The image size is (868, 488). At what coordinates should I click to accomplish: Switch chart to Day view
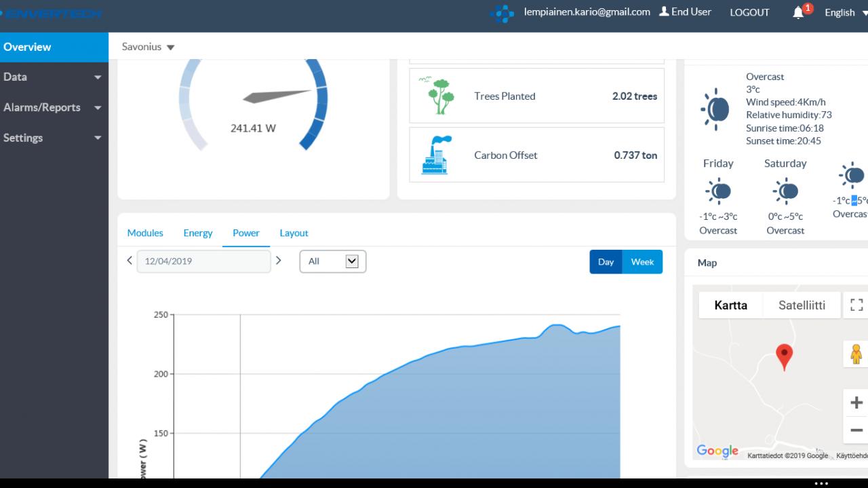pos(606,262)
